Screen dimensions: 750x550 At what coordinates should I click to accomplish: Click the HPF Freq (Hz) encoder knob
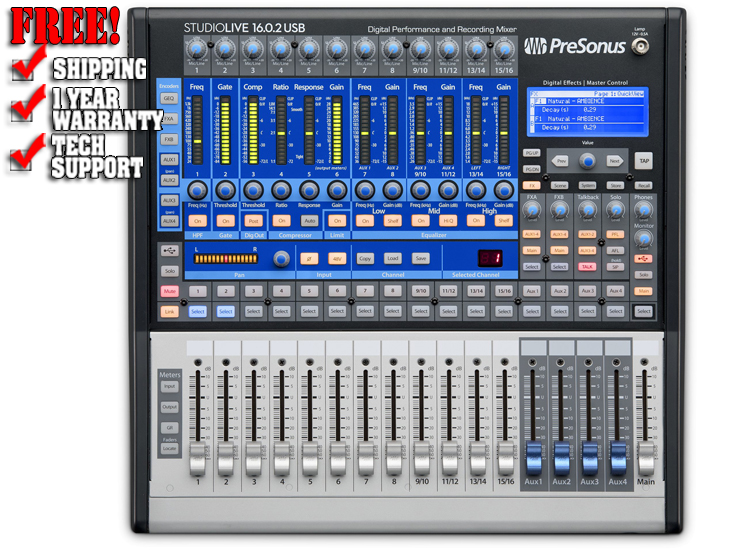pos(197,190)
